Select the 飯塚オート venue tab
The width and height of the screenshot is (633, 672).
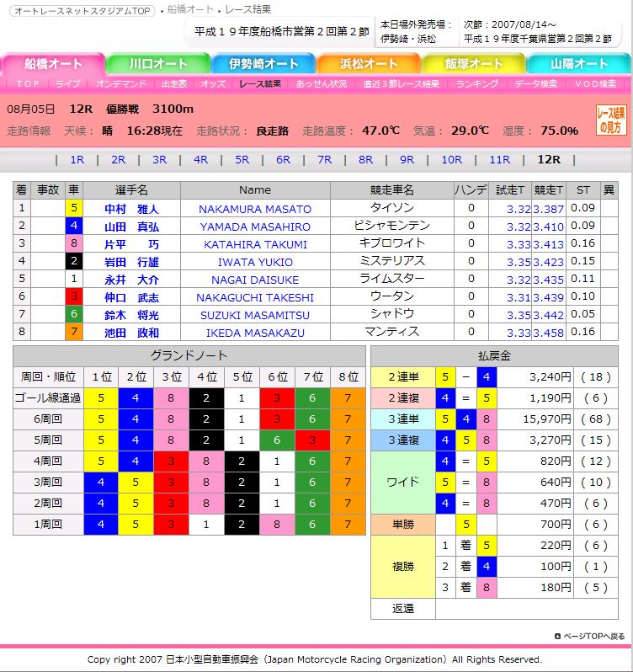click(x=474, y=64)
